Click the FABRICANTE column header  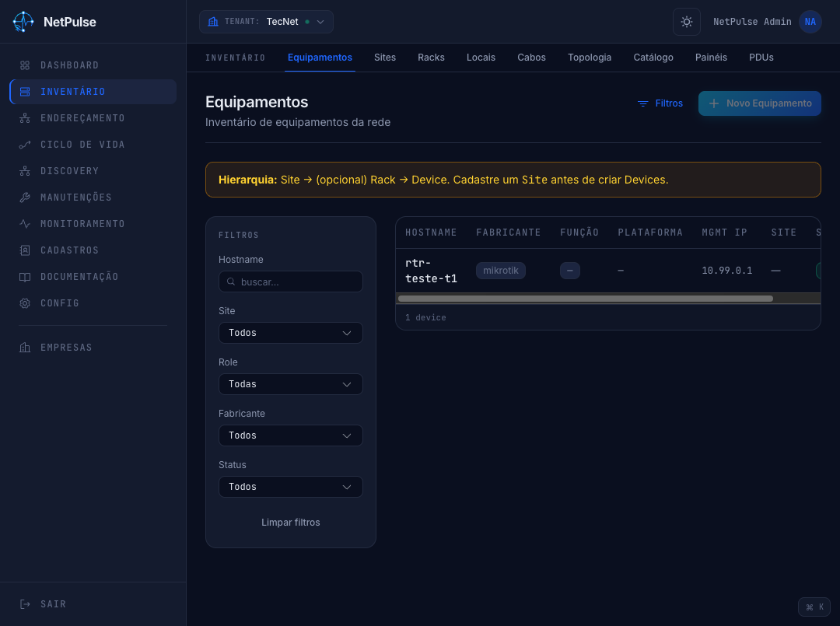click(509, 233)
